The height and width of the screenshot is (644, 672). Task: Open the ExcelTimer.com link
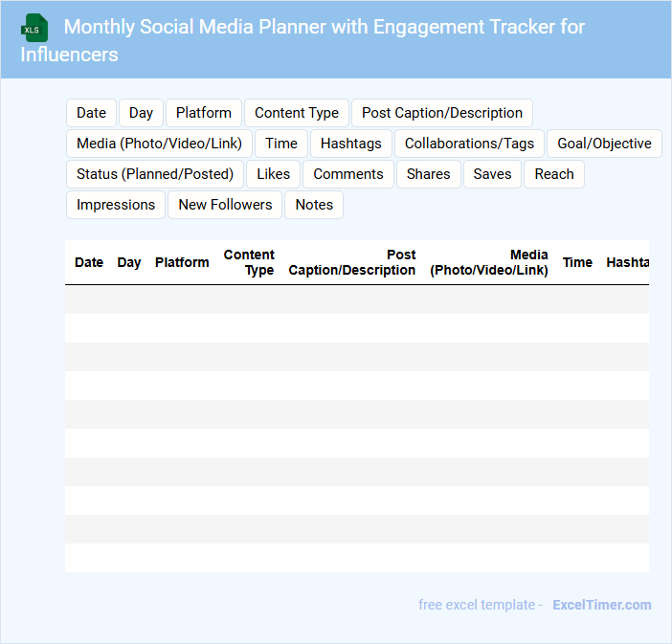coord(602,605)
